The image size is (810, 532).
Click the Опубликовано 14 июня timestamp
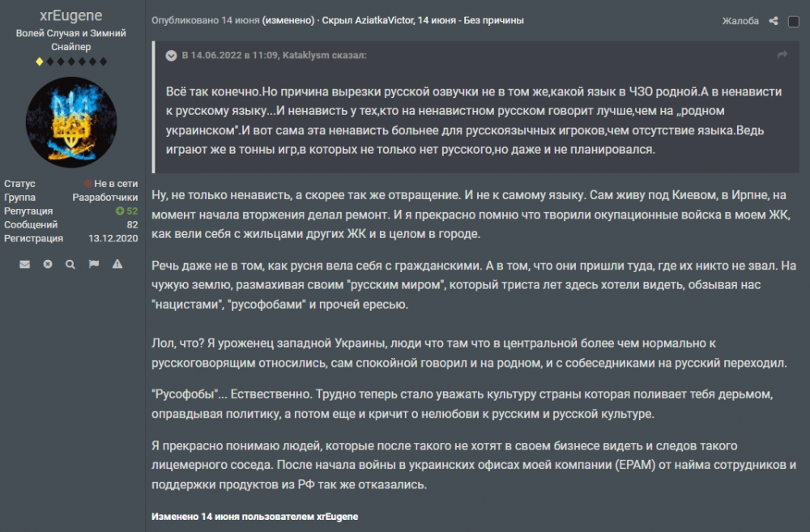tap(205, 20)
